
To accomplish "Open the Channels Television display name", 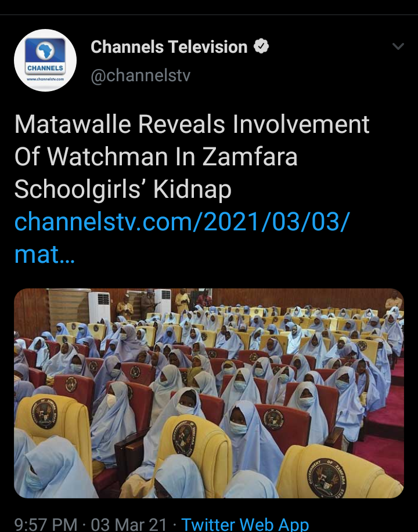I will pyautogui.click(x=169, y=46).
